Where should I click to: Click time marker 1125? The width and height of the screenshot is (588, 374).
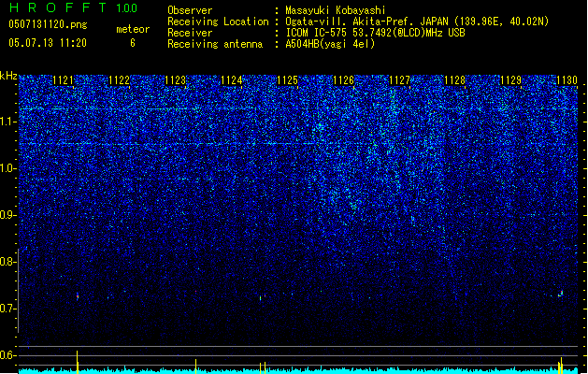[287, 80]
